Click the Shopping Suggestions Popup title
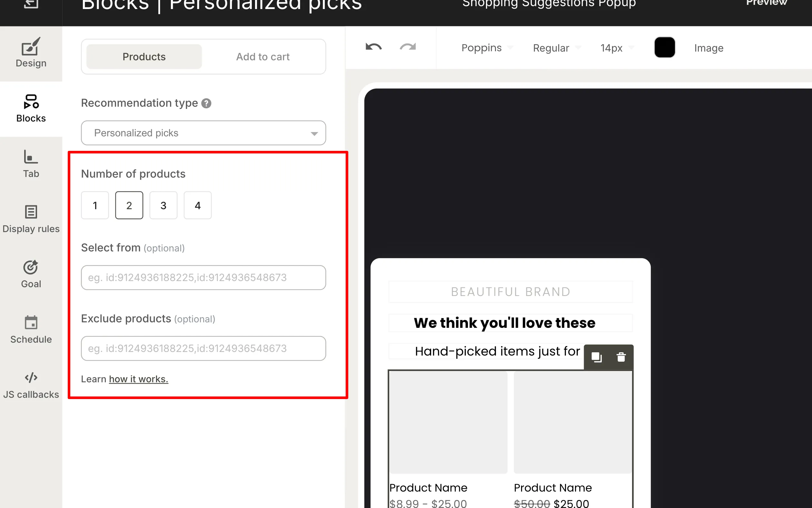 point(549,3)
